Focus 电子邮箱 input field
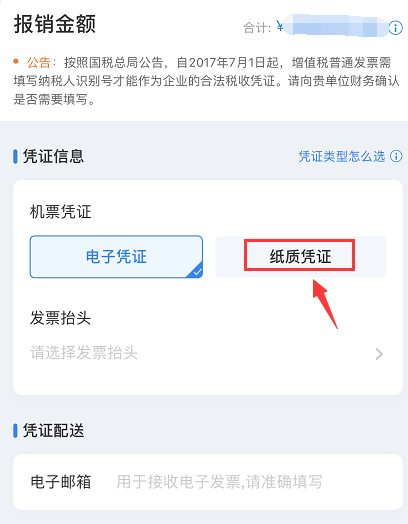Image resolution: width=408 pixels, height=524 pixels. tap(219, 482)
